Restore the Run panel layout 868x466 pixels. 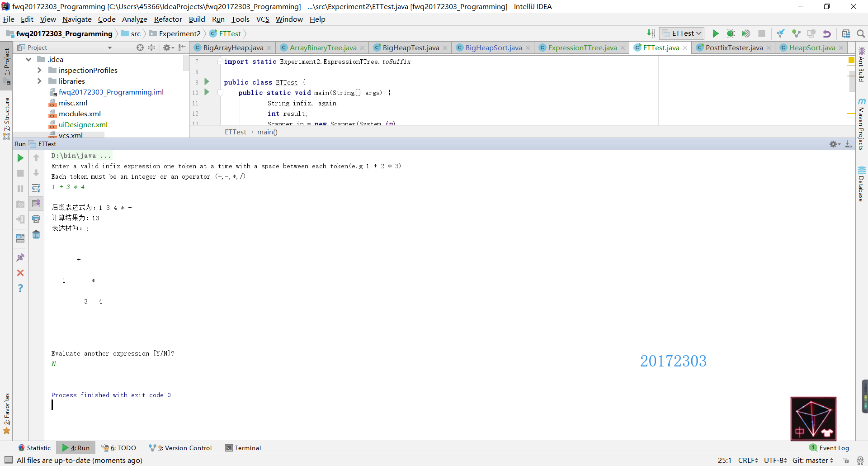point(20,238)
